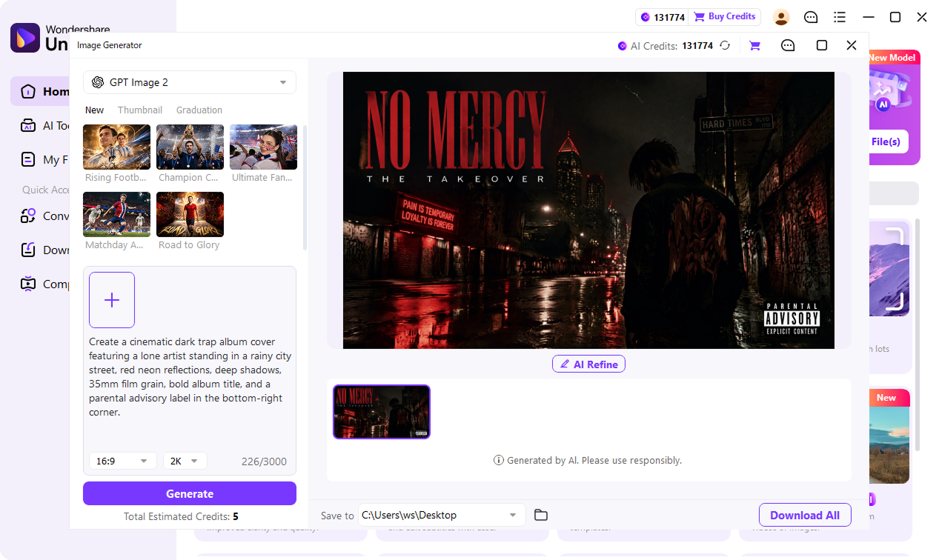The width and height of the screenshot is (939, 560).
Task: Open the Save to path dropdown
Action: (x=442, y=515)
